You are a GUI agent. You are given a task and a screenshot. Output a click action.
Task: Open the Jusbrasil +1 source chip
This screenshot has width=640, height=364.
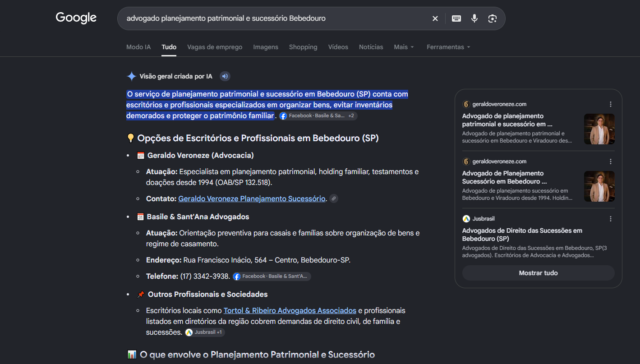(x=204, y=332)
